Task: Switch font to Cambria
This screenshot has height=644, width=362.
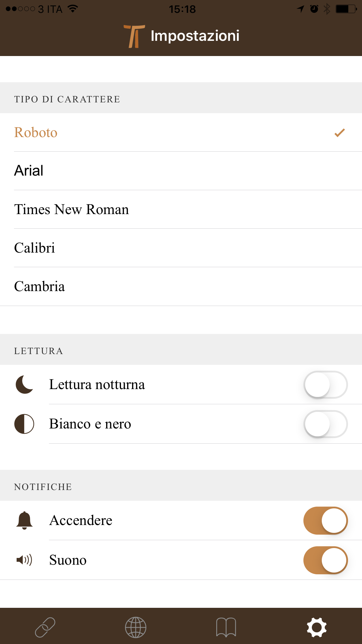Action: 181,286
